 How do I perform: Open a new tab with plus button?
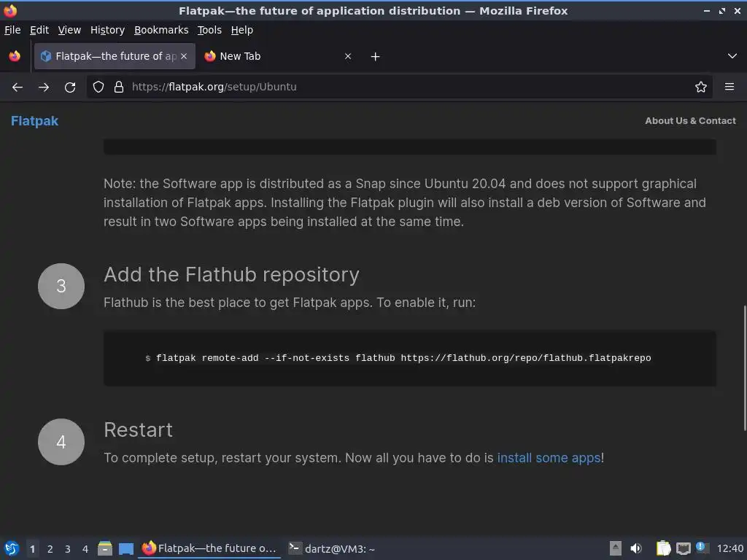(375, 56)
